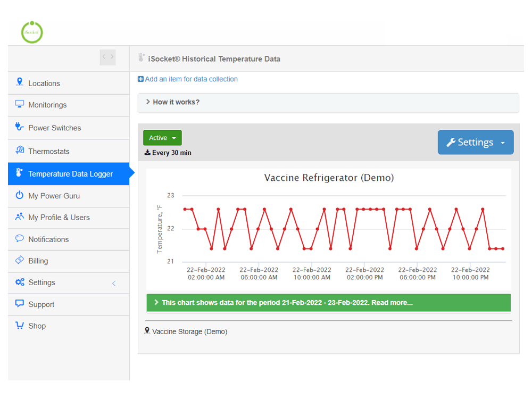Click the Thermostats icon in sidebar

(x=20, y=151)
